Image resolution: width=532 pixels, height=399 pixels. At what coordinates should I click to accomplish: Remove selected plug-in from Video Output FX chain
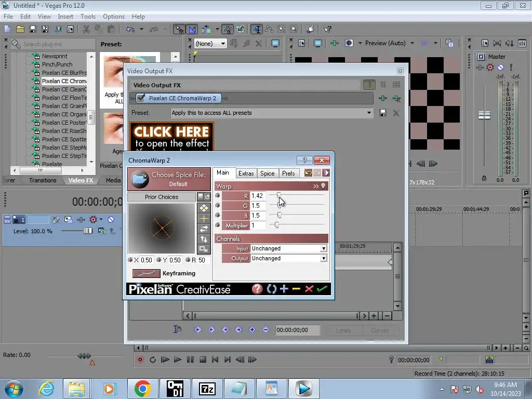(396, 98)
